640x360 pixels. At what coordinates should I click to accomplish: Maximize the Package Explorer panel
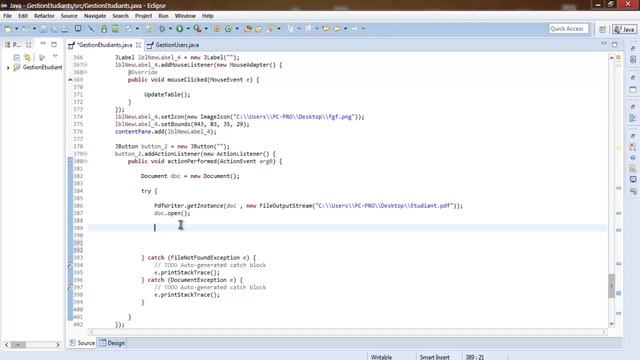[54, 44]
